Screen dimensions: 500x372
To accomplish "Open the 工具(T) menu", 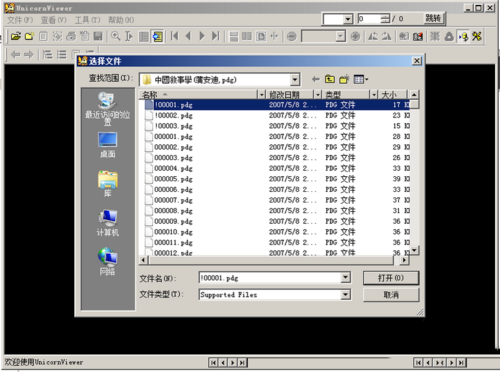I will tap(87, 20).
